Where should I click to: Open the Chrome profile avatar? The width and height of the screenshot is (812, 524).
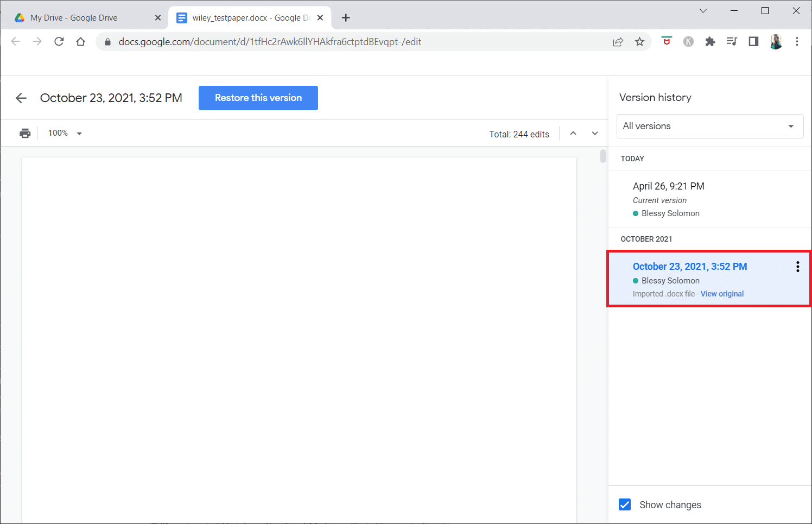click(776, 42)
